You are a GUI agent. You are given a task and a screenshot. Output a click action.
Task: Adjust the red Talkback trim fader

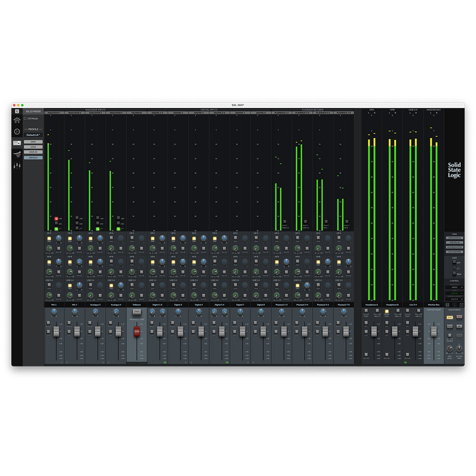(137, 332)
